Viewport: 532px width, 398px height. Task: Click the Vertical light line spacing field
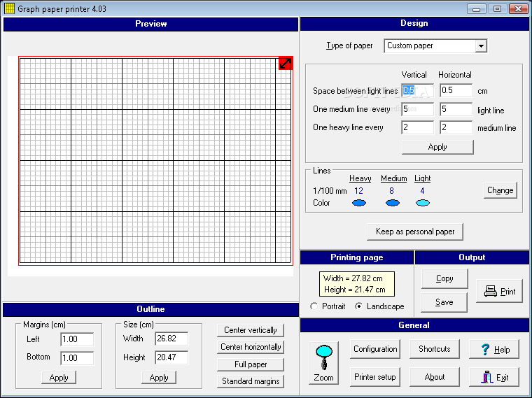tap(417, 90)
